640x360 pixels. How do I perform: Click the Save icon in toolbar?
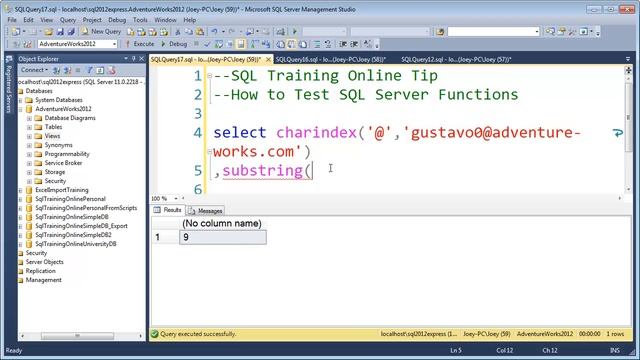click(60, 31)
